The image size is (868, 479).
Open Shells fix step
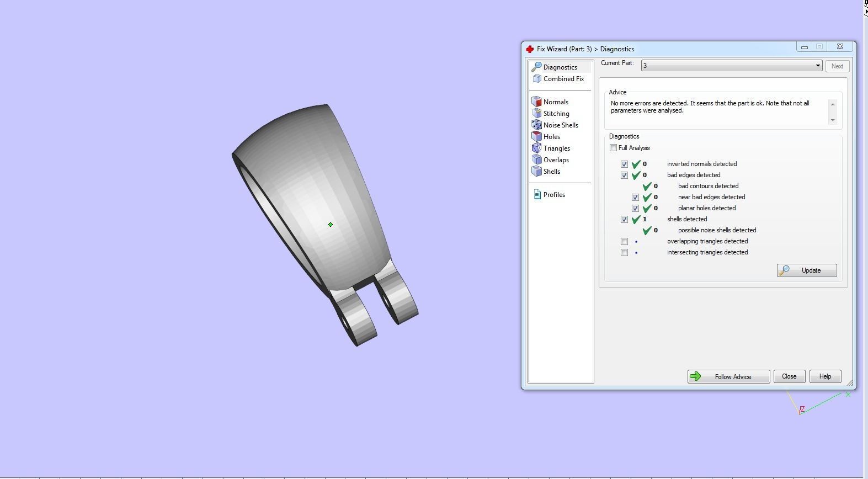(552, 172)
